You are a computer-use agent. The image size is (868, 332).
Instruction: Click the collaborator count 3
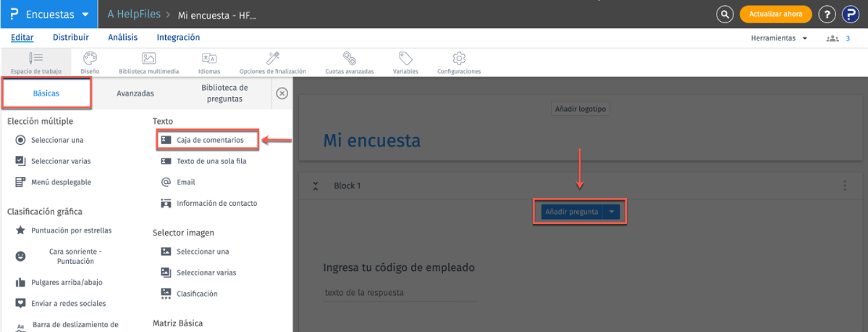848,38
